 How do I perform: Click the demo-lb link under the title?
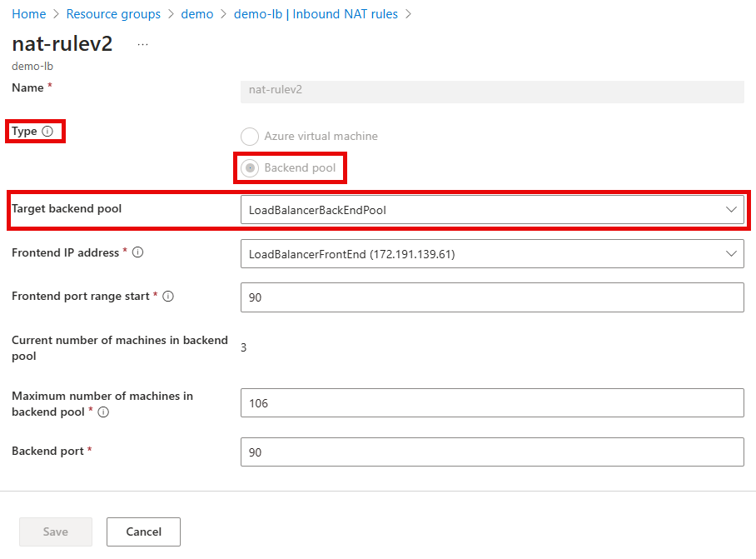32,66
